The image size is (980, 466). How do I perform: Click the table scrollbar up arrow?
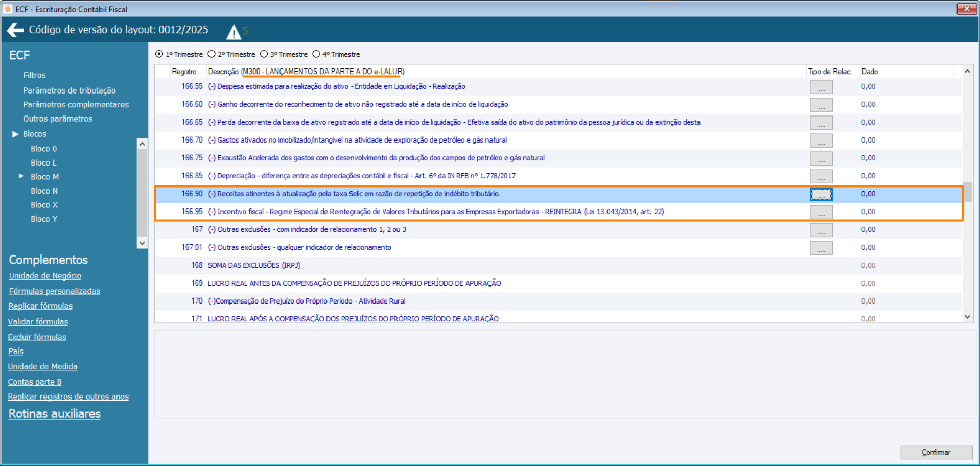click(x=967, y=71)
